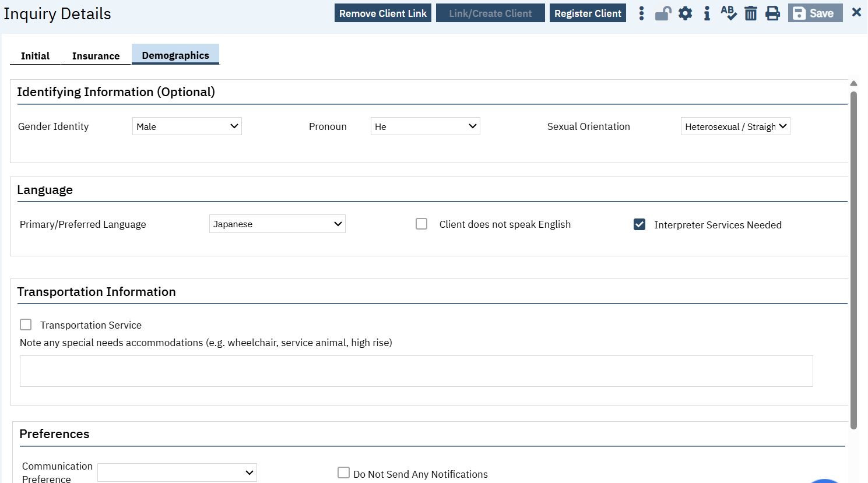Run the spell check icon
This screenshot has width=868, height=483.
(x=728, y=13)
